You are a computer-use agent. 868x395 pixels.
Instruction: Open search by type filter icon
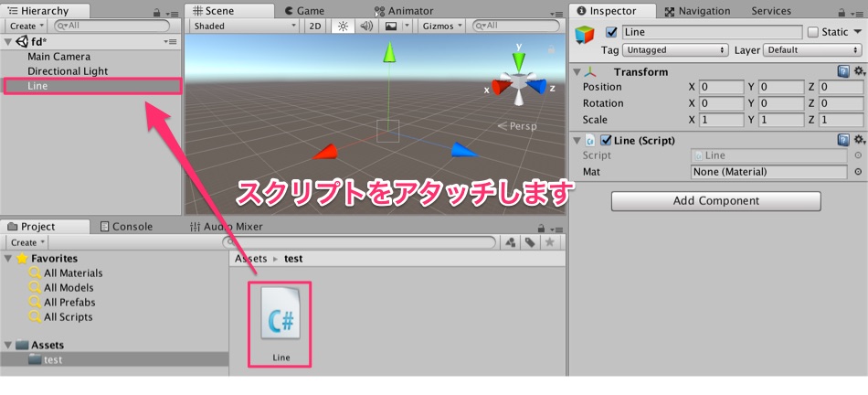pyautogui.click(x=511, y=242)
